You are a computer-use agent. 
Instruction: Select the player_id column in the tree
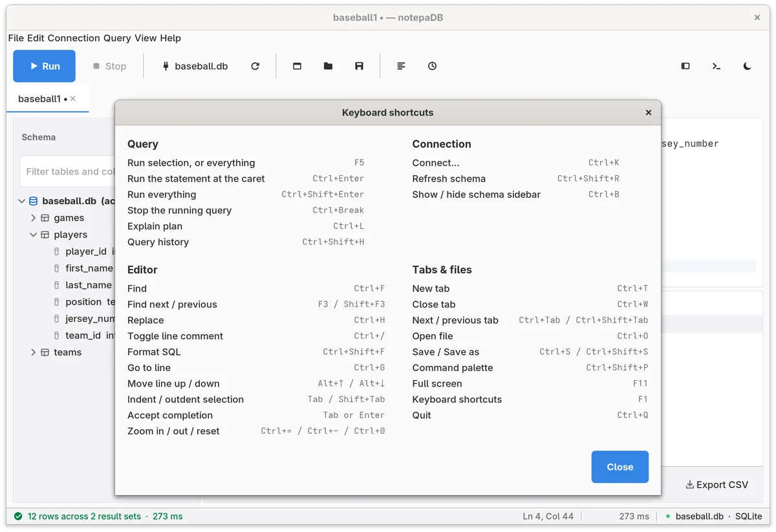(86, 251)
